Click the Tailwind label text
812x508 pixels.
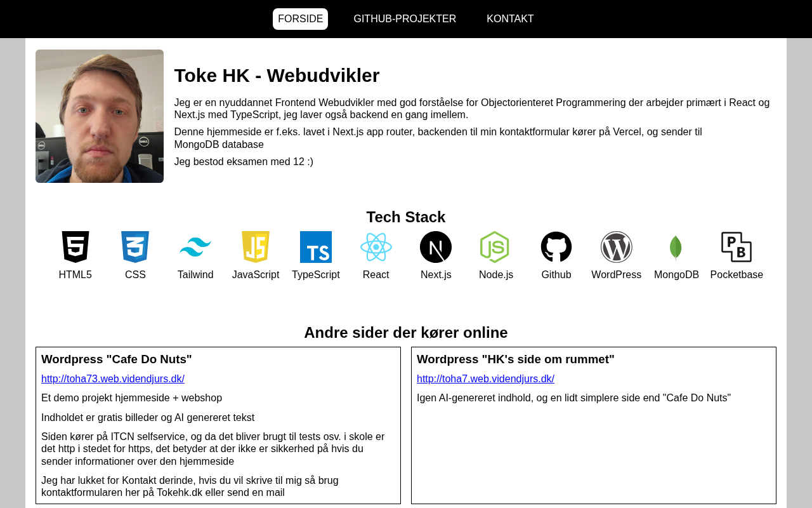[195, 275]
